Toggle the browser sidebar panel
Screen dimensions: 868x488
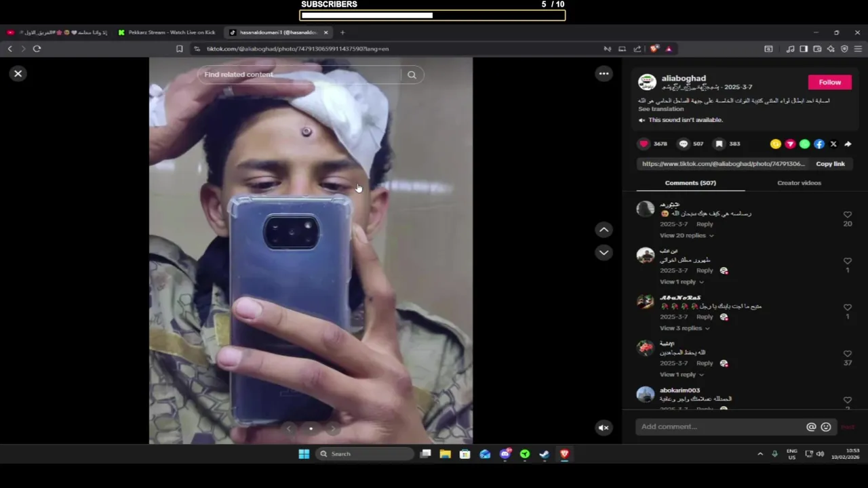(x=804, y=49)
